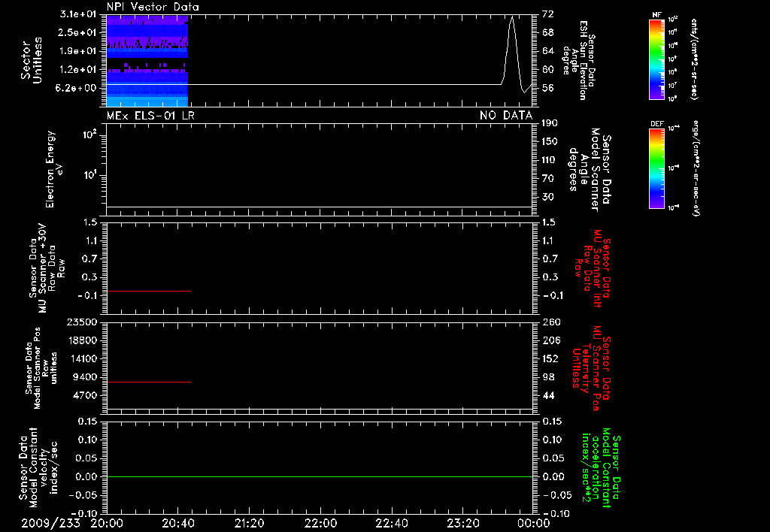
Task: Click the '22:40' time tick label
Action: (x=391, y=523)
